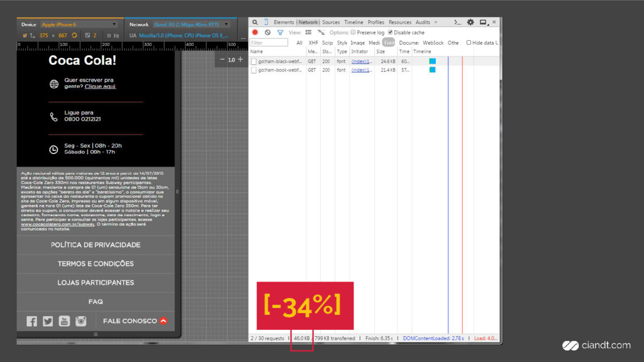Zoom out with the minus icon
The height and width of the screenshot is (362, 644).
tap(222, 60)
